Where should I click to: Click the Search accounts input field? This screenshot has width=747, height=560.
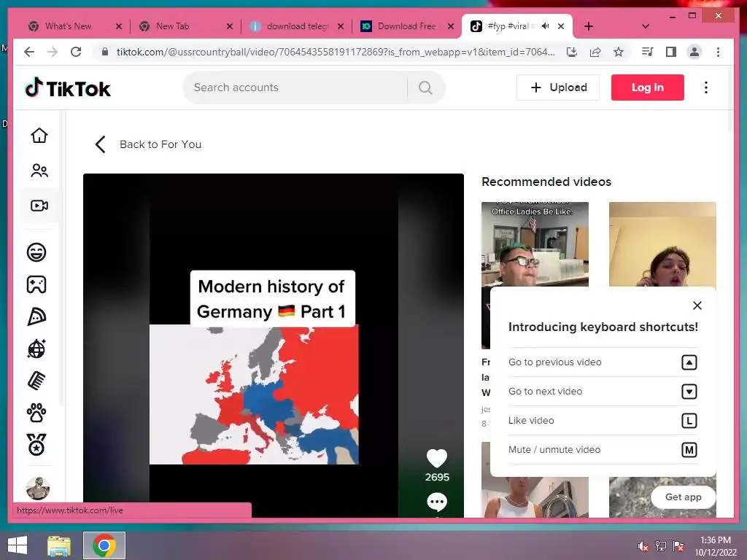click(295, 87)
